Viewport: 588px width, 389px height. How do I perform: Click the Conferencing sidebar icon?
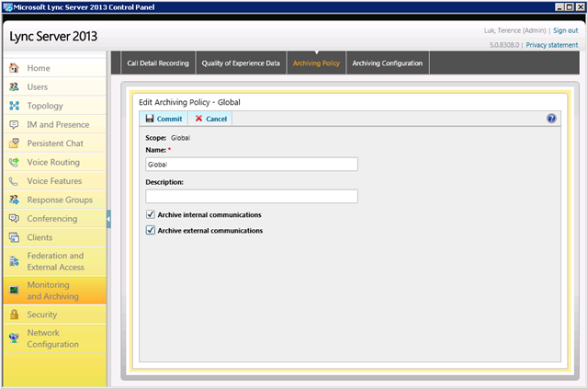coord(14,219)
